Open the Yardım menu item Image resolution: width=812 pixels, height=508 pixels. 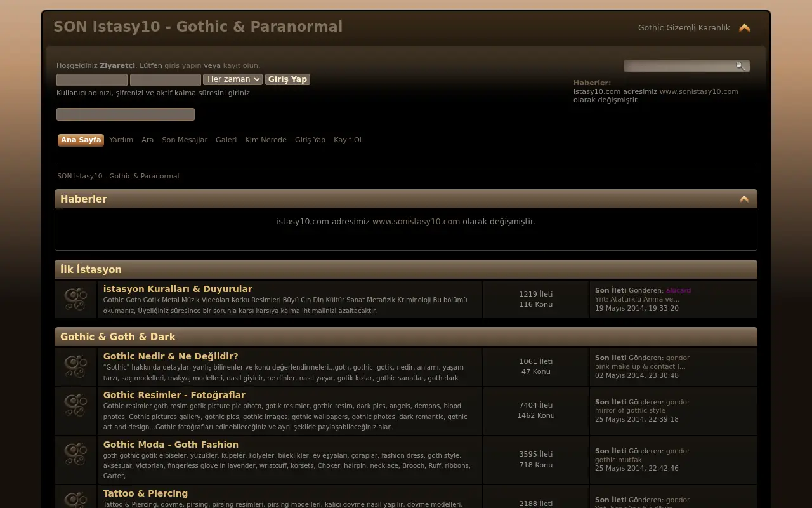pyautogui.click(x=121, y=140)
